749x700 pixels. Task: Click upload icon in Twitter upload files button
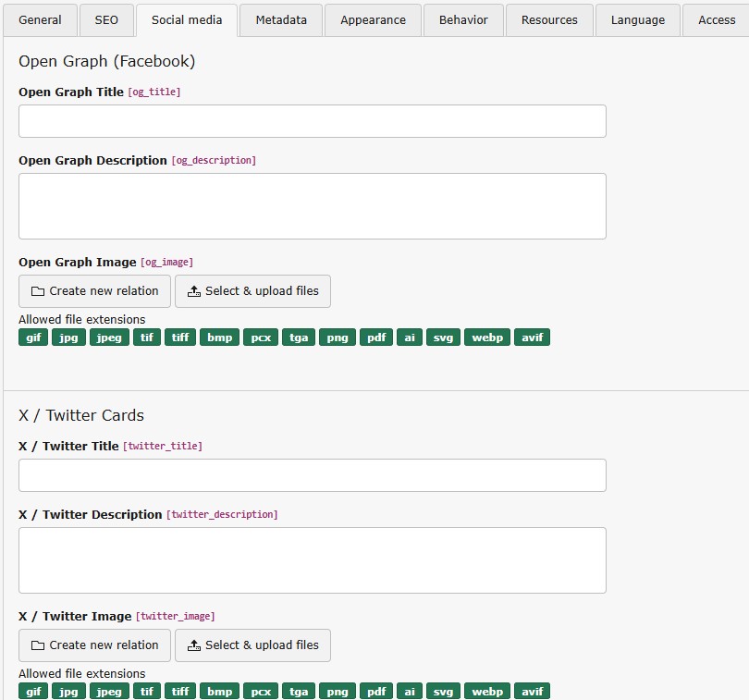pos(193,645)
